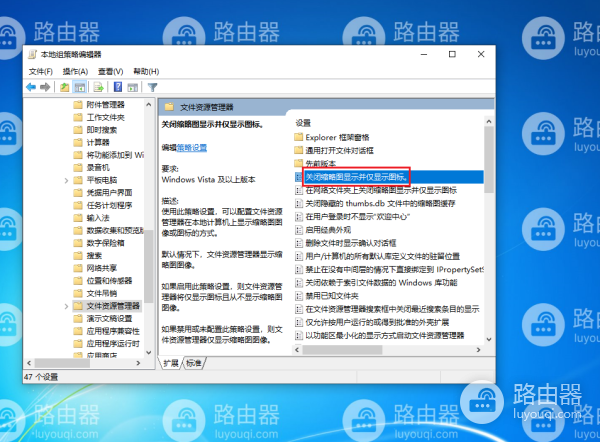
Task: Select 任务计划程序 in the tree
Action: click(109, 205)
